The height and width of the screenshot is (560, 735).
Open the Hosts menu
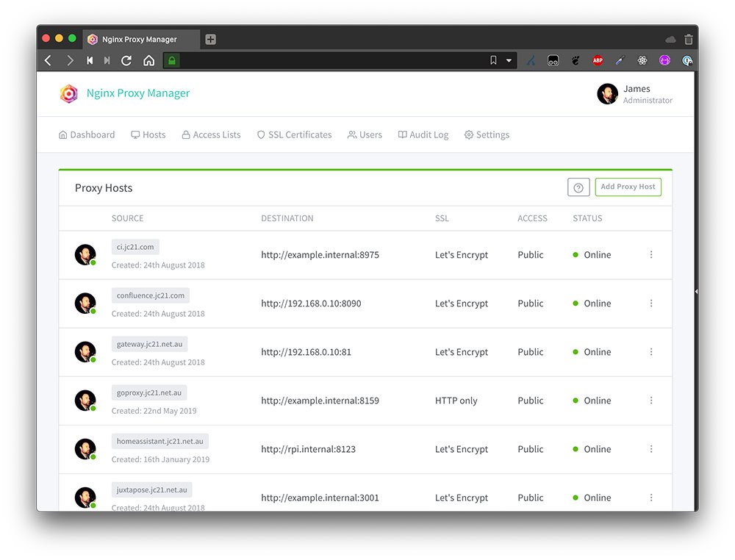pos(148,135)
